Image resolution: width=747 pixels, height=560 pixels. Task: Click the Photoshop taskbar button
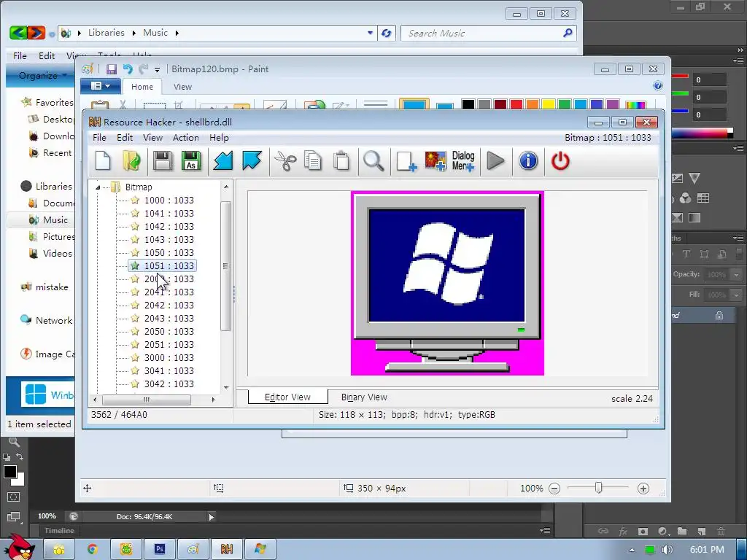[x=160, y=549]
